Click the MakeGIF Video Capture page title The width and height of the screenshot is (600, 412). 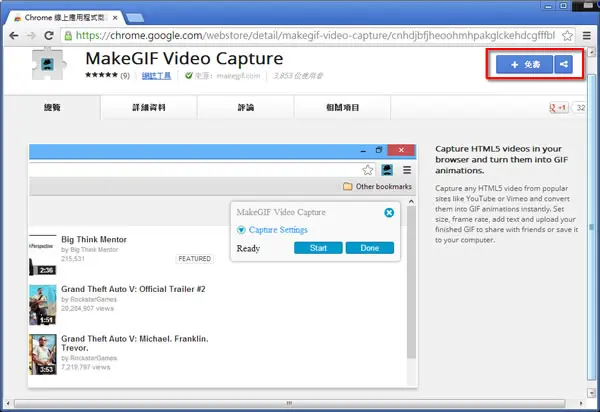pyautogui.click(x=184, y=59)
